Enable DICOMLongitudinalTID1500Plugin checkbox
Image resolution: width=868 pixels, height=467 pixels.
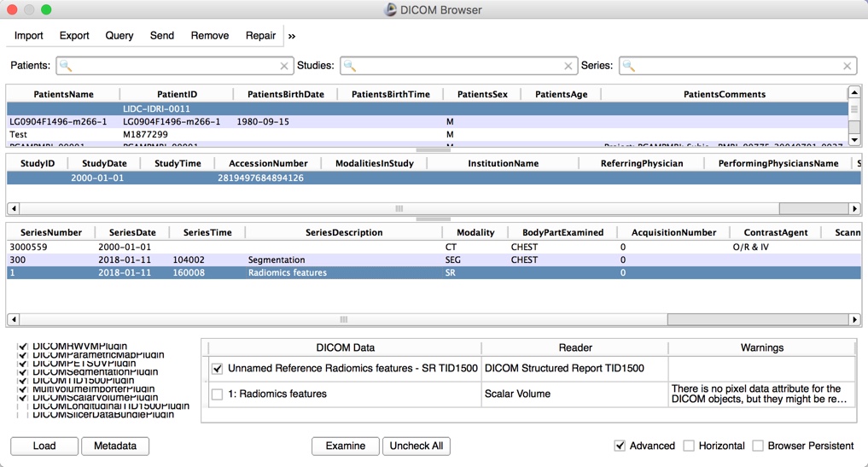click(x=23, y=406)
